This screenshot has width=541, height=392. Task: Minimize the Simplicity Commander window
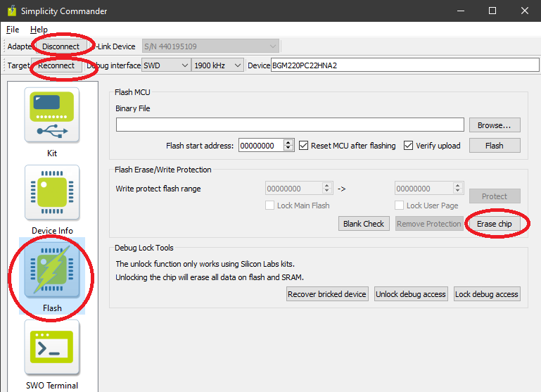[x=461, y=11]
